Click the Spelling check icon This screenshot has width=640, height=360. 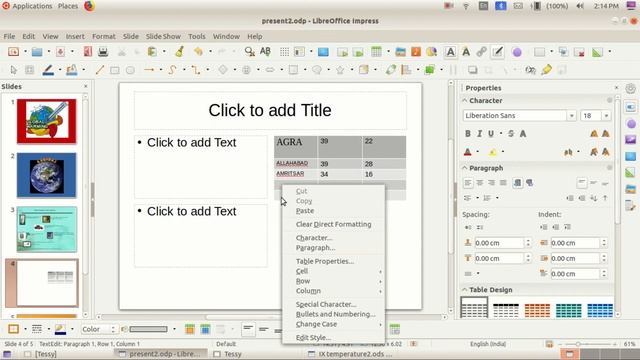(265, 52)
